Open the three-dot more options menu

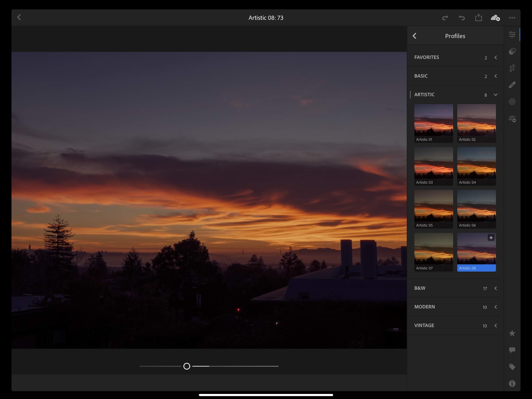[x=512, y=18]
